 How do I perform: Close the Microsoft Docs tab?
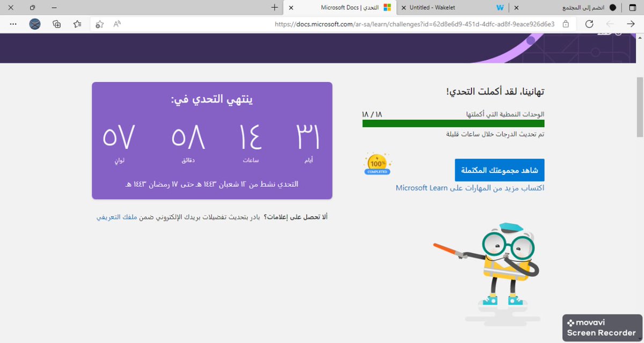[291, 8]
